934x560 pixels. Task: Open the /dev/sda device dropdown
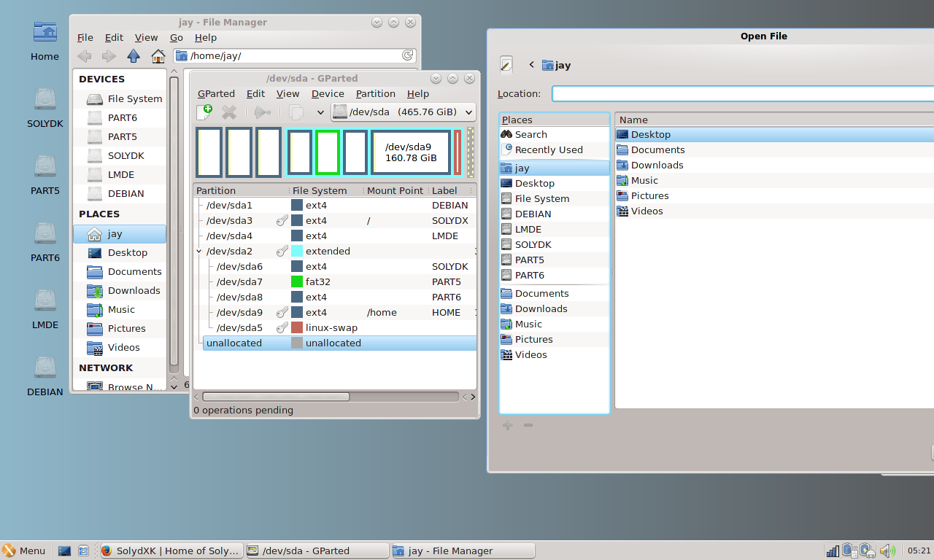404,112
